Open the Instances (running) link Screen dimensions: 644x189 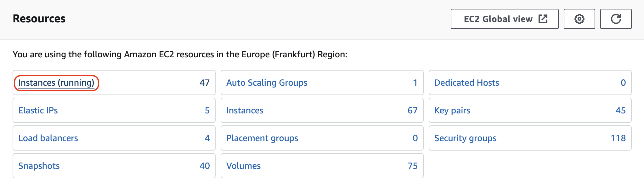click(x=56, y=83)
